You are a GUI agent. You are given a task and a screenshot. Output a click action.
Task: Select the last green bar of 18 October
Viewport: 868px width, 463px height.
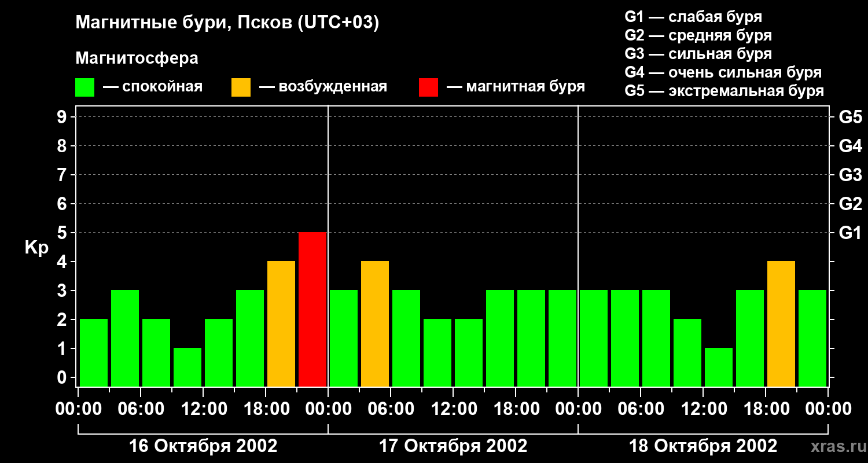tap(812, 339)
